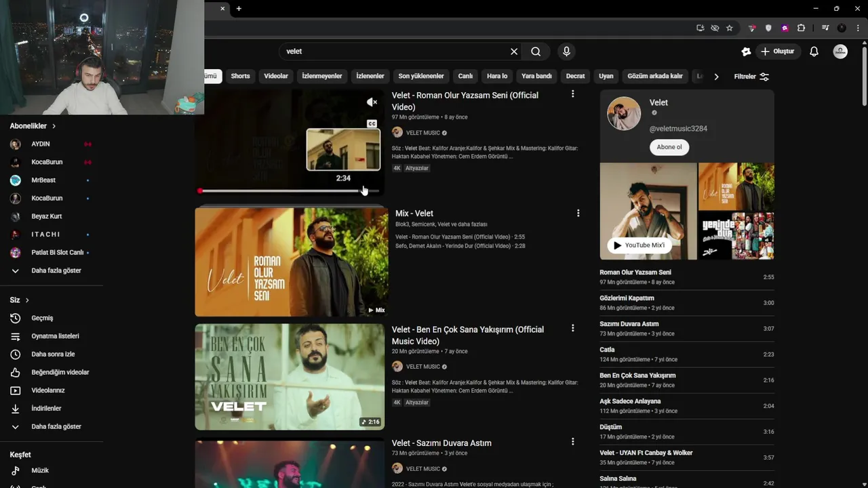Open YouTube notifications bell

tap(814, 52)
